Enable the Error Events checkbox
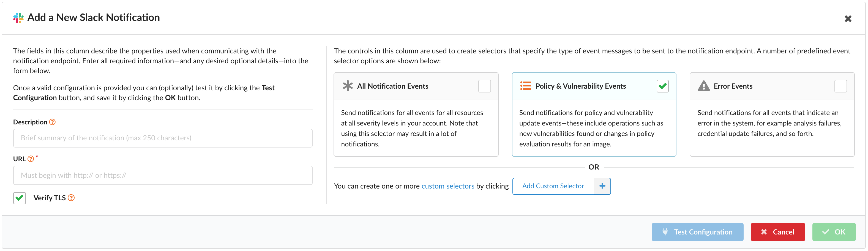The width and height of the screenshot is (868, 251). pos(840,86)
